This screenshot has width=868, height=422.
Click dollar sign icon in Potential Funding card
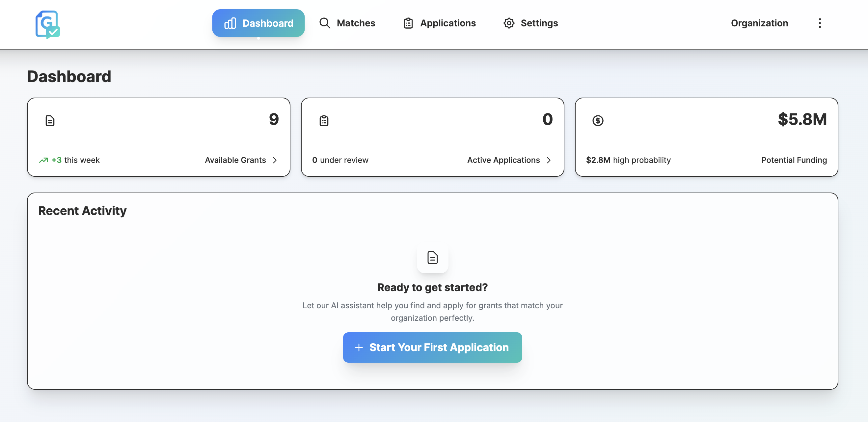598,121
